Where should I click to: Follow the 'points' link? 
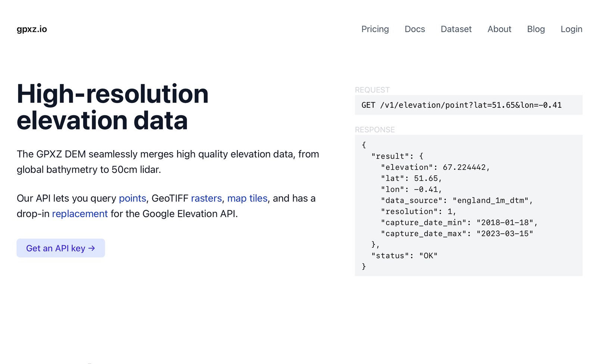tap(132, 198)
